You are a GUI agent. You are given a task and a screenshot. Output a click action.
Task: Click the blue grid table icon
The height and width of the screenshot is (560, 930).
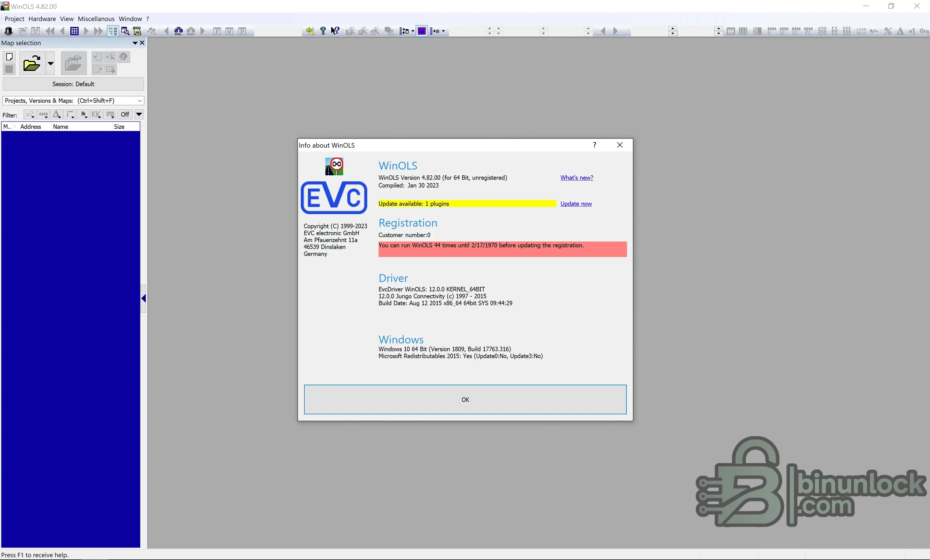(74, 31)
